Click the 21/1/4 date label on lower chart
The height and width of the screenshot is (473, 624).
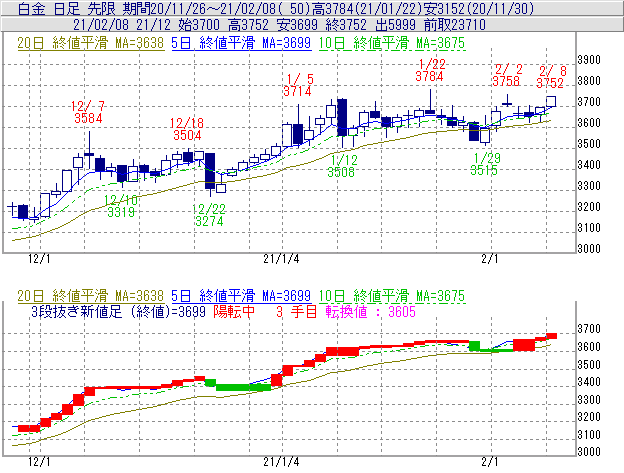pyautogui.click(x=281, y=461)
